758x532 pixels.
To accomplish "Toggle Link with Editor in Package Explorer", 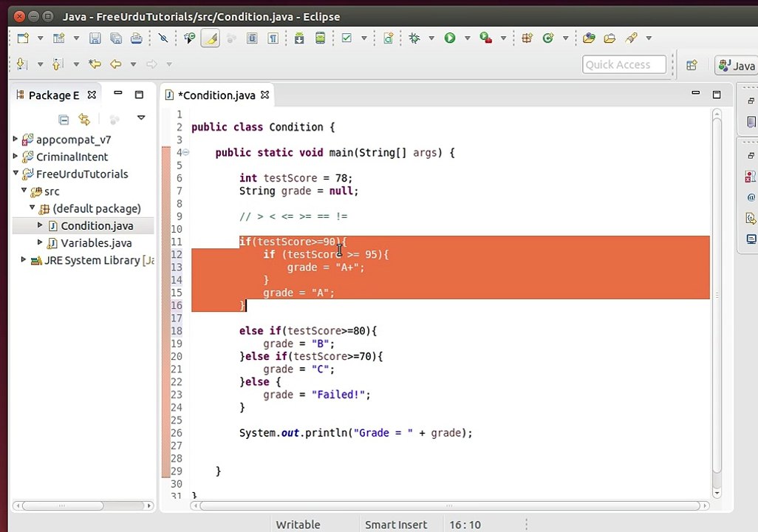I will pos(84,119).
